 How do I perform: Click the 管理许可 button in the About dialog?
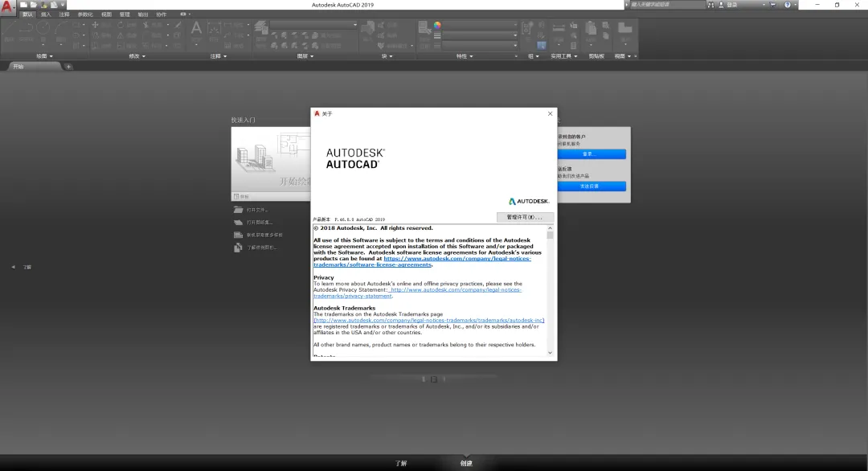[525, 218]
